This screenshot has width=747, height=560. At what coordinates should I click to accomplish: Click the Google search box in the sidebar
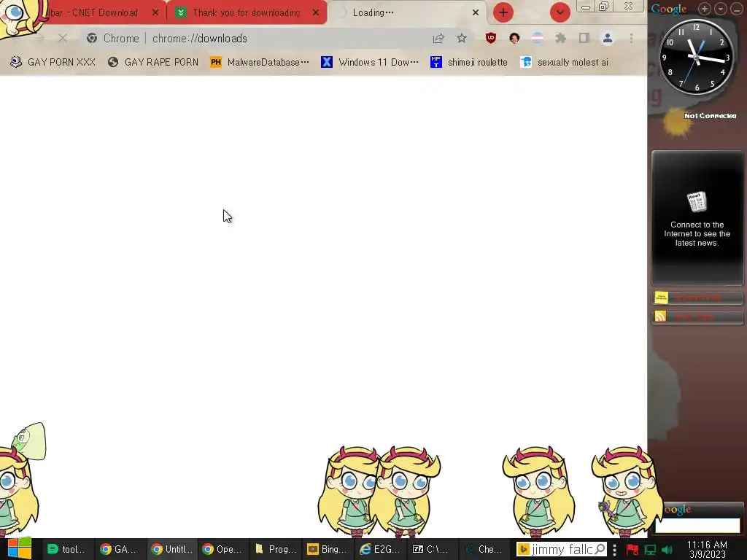tap(697, 525)
